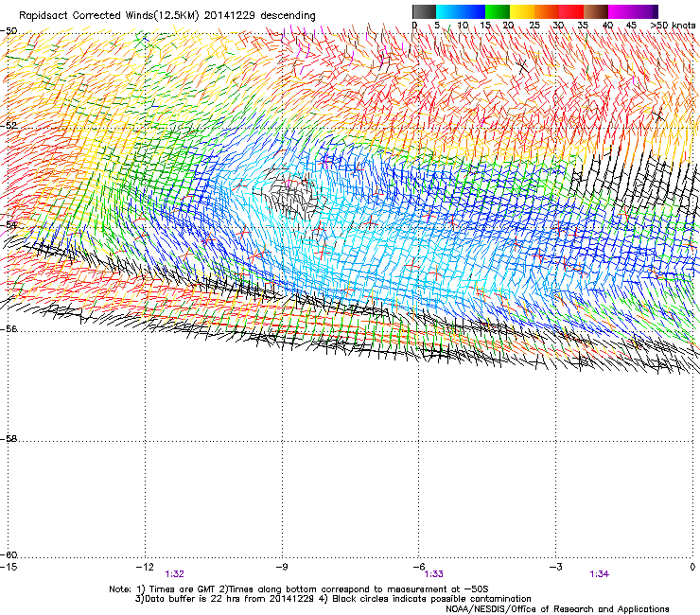Click the -52 latitude axis label
Image resolution: width=700 pixels, height=615 pixels.
[x=9, y=126]
